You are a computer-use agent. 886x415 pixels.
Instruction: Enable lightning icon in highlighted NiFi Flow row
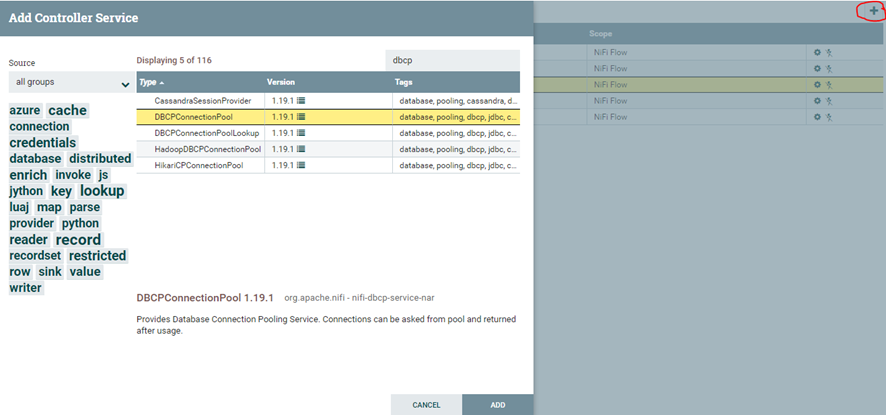[x=829, y=85]
